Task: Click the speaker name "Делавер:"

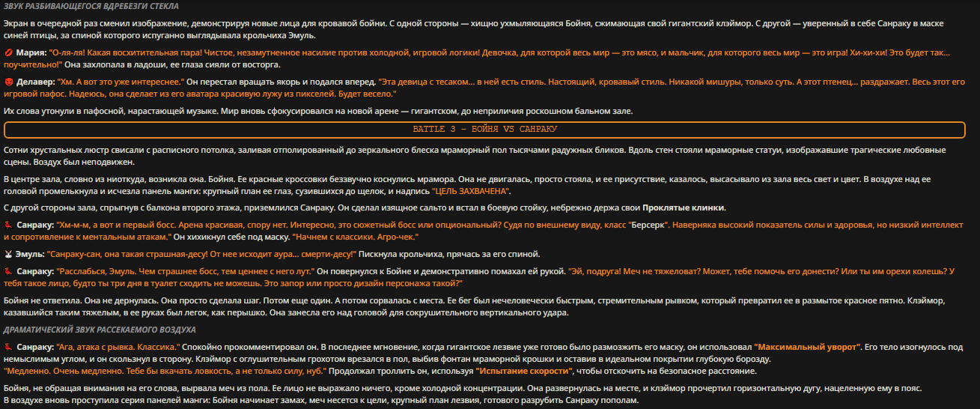Action: tap(36, 81)
